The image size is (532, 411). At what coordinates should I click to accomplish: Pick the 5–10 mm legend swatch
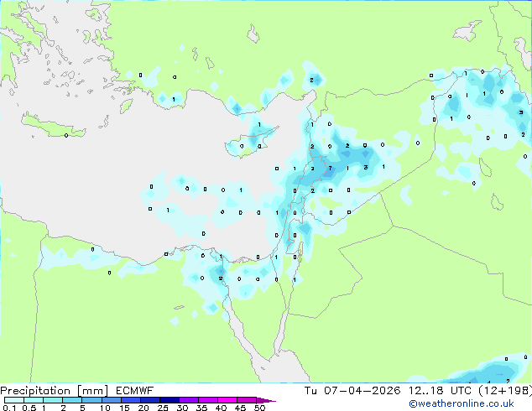point(91,400)
